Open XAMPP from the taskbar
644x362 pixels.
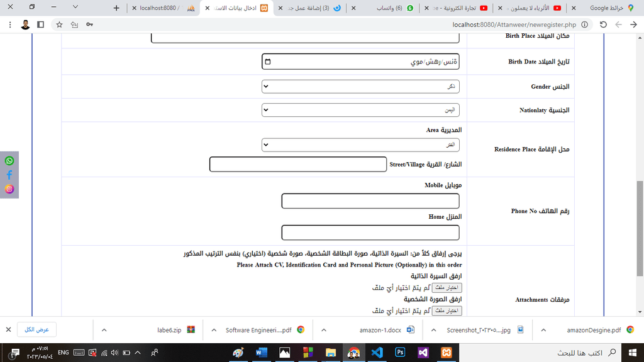pyautogui.click(x=446, y=352)
